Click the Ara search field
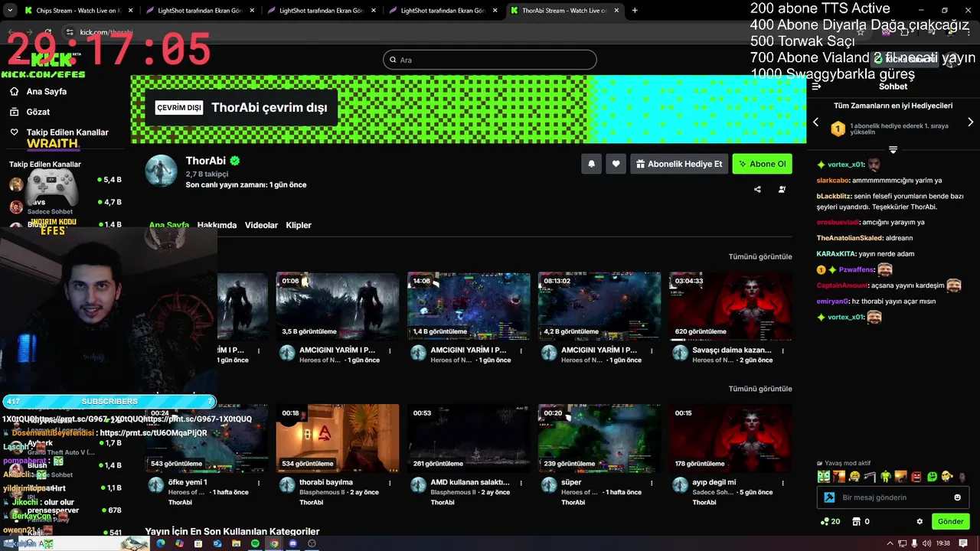Screen dimensions: 980x551 point(490,60)
